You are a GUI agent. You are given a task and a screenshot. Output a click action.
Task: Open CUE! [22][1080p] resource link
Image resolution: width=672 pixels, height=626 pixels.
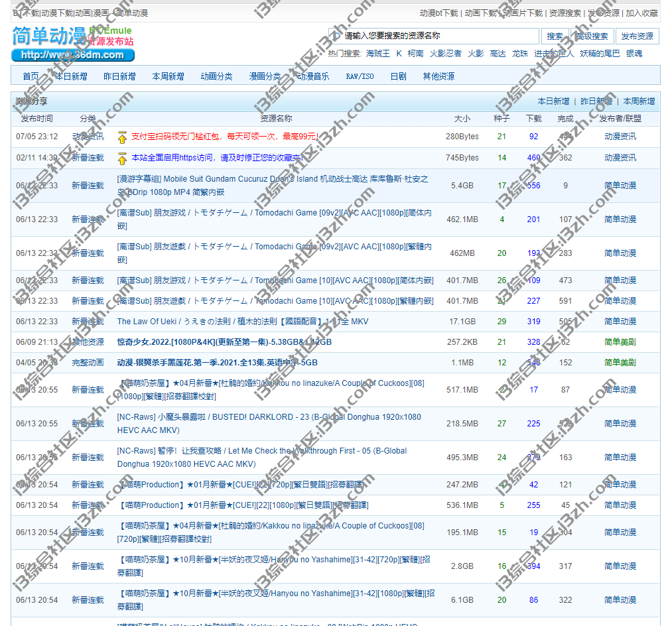(243, 505)
